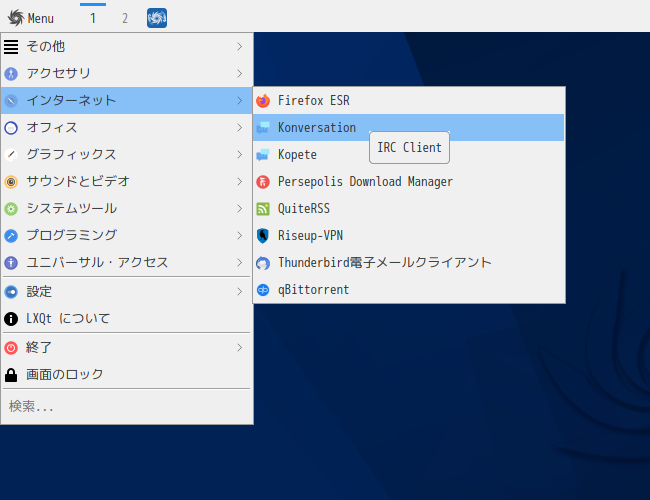The image size is (650, 500).
Task: Expand the その他 submenu arrow
Action: pyautogui.click(x=240, y=47)
